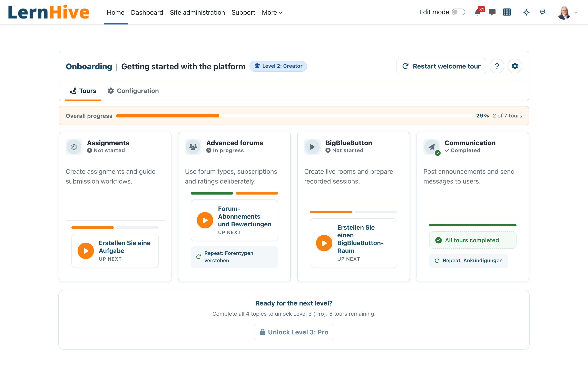588x385 pixels.
Task: Switch to the Configuration tab
Action: [x=133, y=91]
